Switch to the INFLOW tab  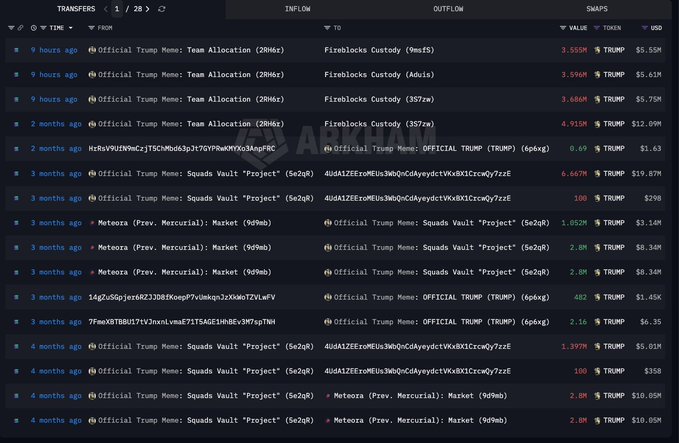pos(297,9)
